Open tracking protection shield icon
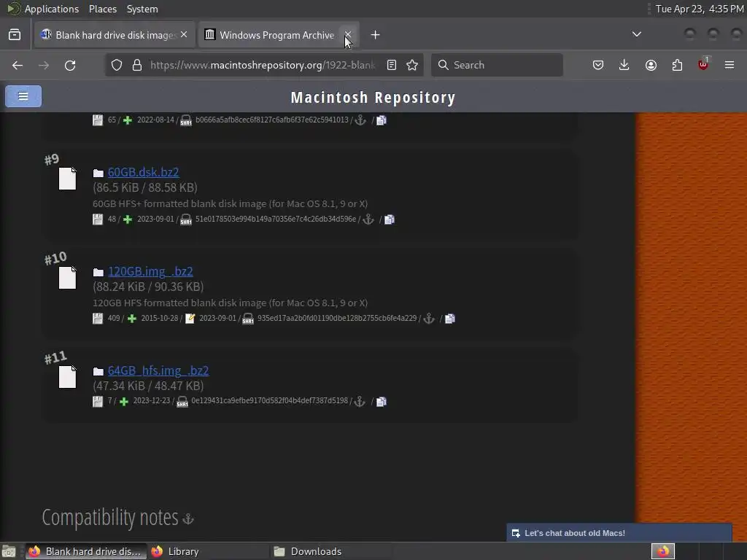The height and width of the screenshot is (560, 747). 117,65
